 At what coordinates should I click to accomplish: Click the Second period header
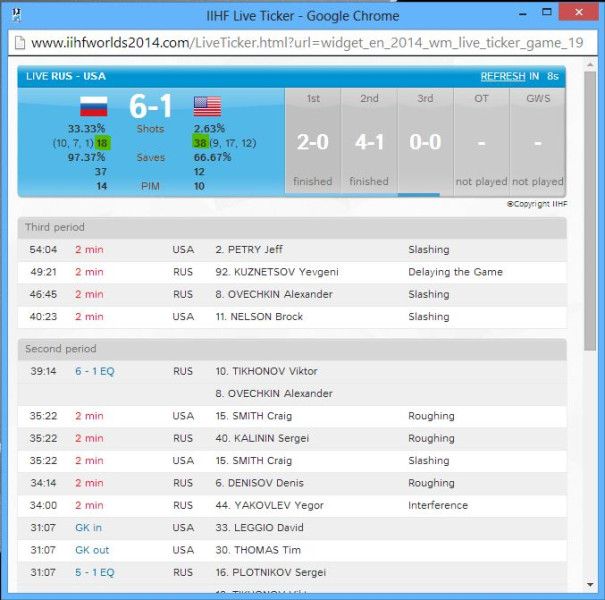coord(292,349)
